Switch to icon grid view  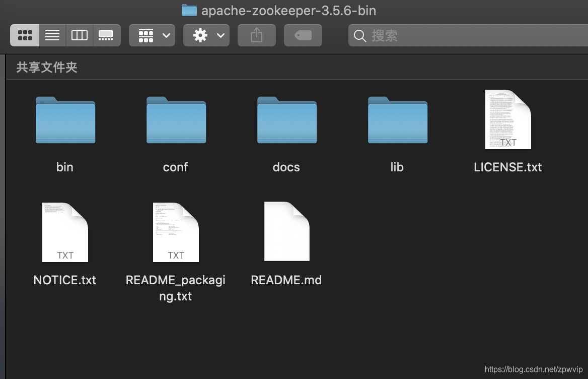tap(25, 35)
